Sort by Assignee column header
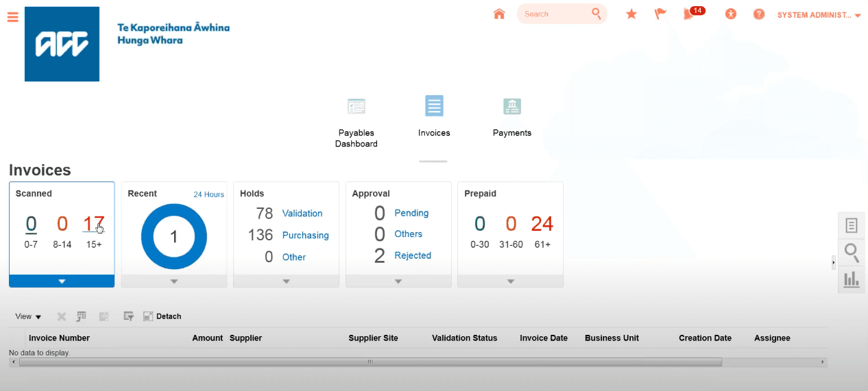Image resolution: width=868 pixels, height=391 pixels. click(x=772, y=338)
